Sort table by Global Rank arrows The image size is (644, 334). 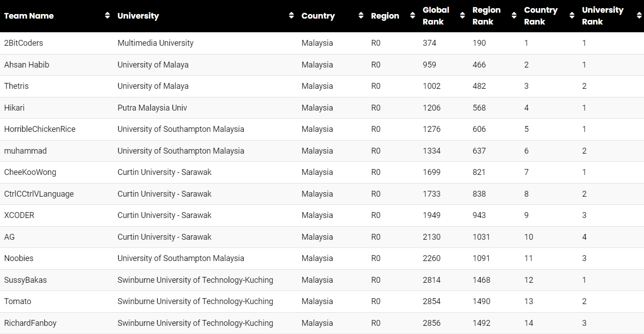coord(462,16)
